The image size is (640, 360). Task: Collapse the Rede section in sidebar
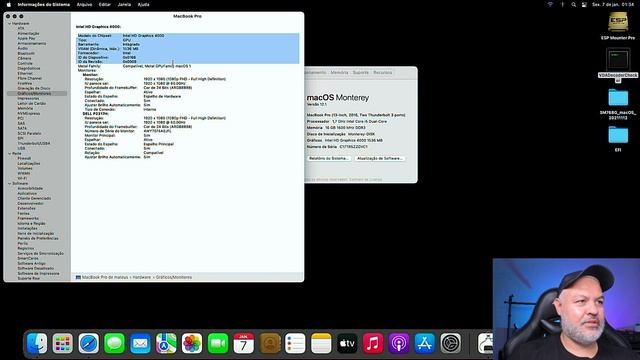pyautogui.click(x=10, y=153)
